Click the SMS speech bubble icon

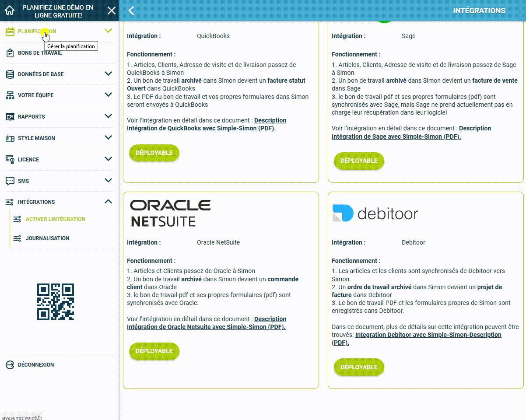point(10,181)
